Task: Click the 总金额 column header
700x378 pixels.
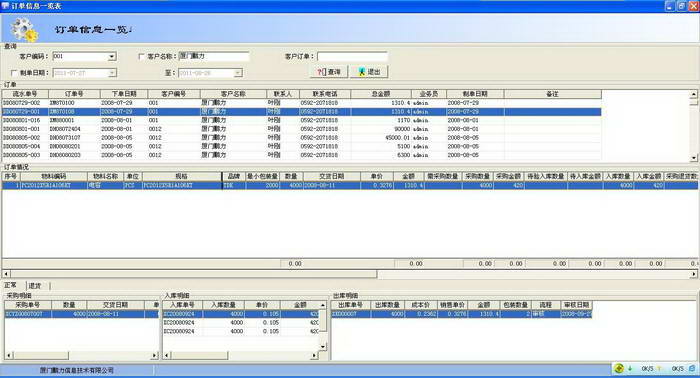Action: (x=380, y=94)
